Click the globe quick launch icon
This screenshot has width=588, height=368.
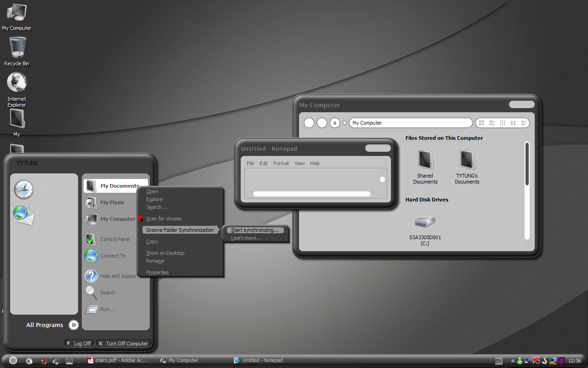(x=29, y=361)
